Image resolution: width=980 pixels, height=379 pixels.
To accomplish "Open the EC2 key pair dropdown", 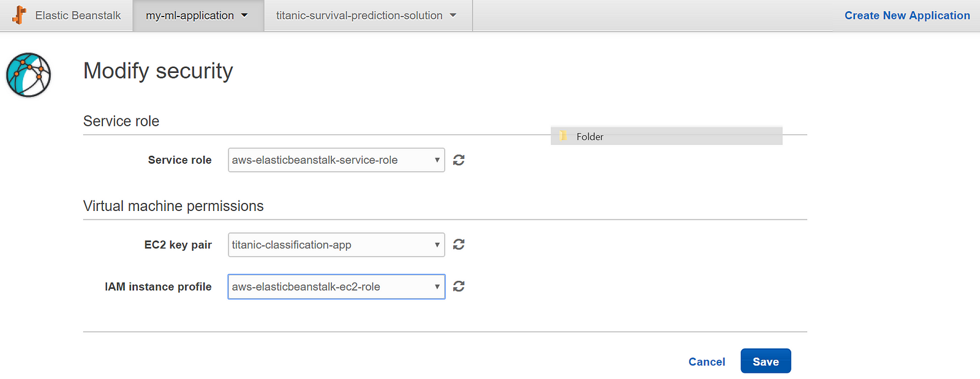I will click(x=336, y=245).
